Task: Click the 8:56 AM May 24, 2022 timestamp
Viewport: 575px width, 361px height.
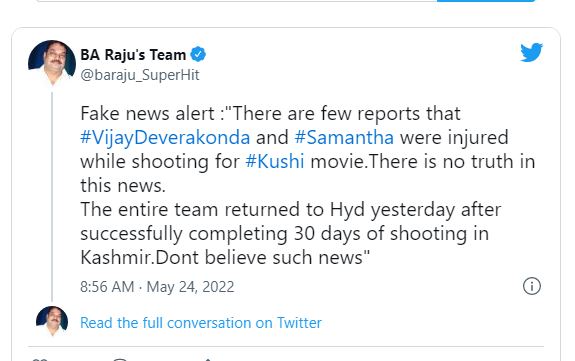Action: click(x=157, y=287)
